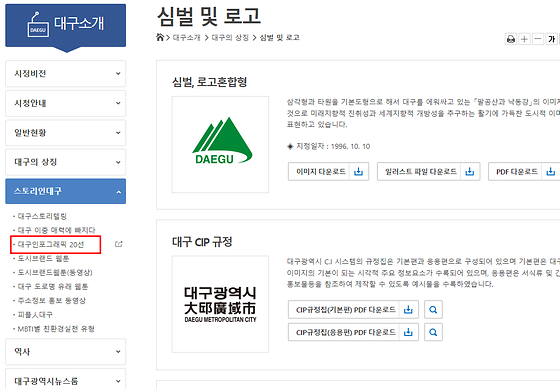
Task: Open 도시브랜드 웹툰 submenu item
Action: coord(43,258)
